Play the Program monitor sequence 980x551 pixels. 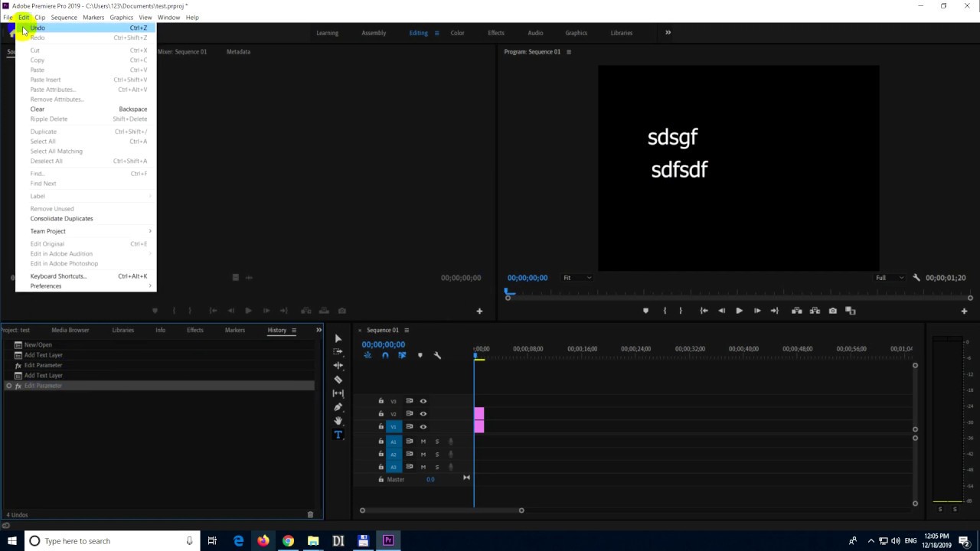(739, 311)
